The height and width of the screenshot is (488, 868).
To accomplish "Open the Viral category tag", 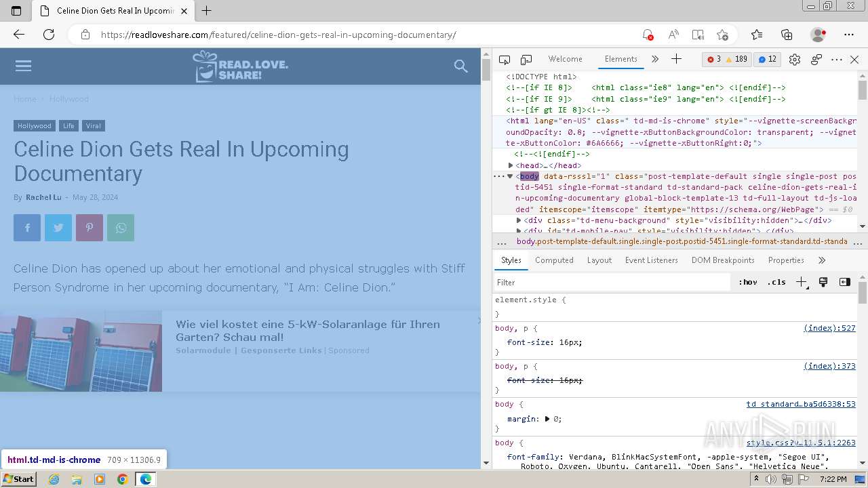I will [x=94, y=126].
